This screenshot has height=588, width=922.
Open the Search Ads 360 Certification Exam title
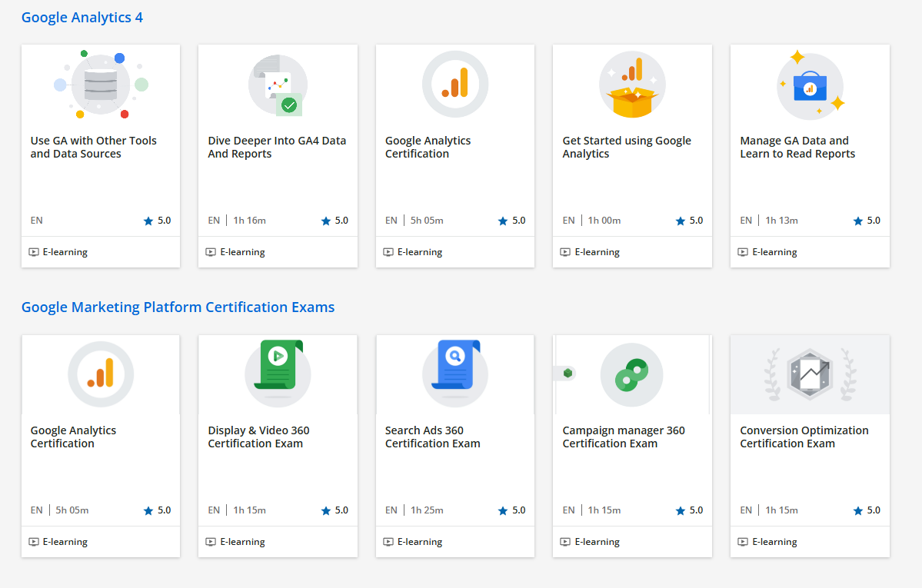[x=433, y=437]
